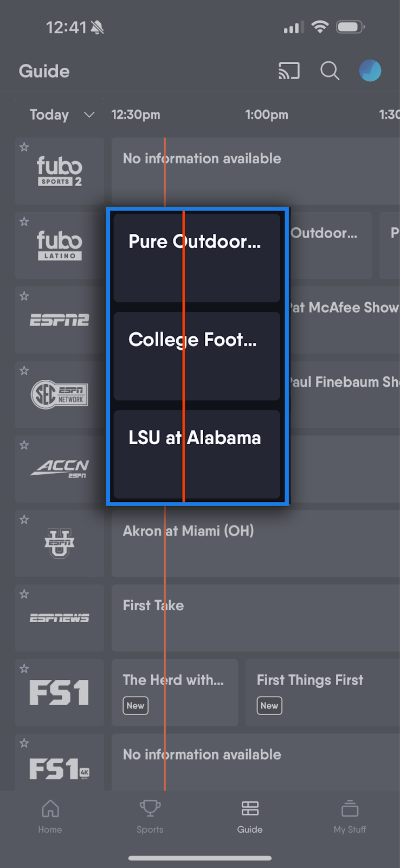This screenshot has width=400, height=868.
Task: Toggle the favorite star for ESPN2
Action: (x=24, y=296)
